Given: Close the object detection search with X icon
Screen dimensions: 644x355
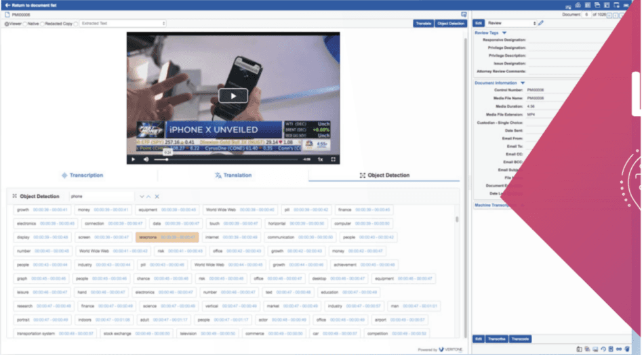Looking at the screenshot, I should pos(157,196).
